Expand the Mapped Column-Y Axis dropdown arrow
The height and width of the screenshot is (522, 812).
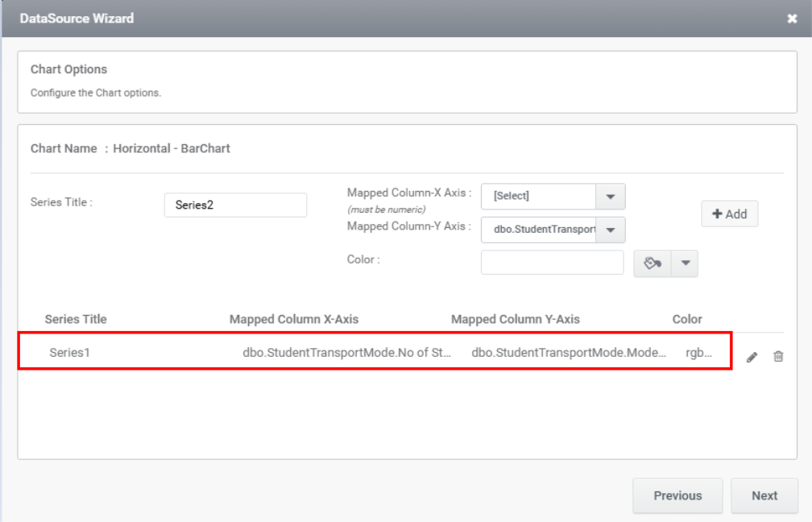point(610,230)
